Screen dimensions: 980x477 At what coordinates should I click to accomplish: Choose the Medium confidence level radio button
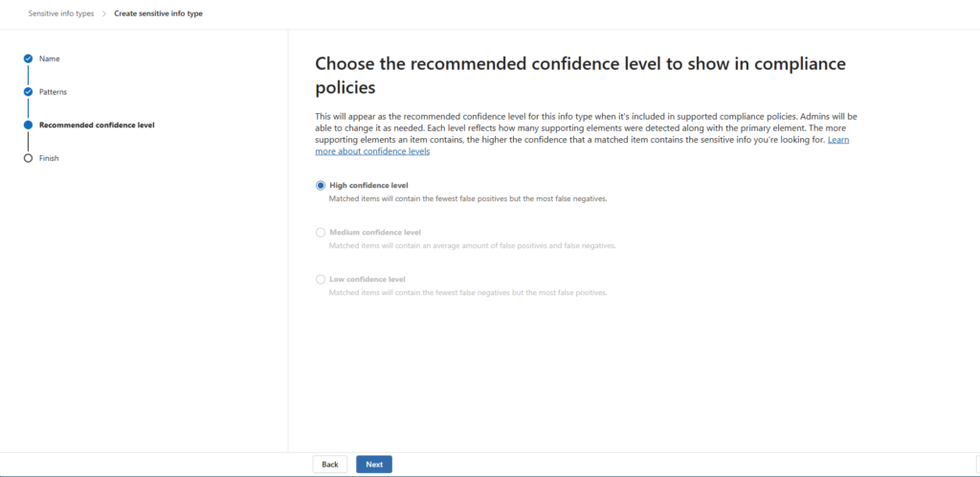pos(321,232)
